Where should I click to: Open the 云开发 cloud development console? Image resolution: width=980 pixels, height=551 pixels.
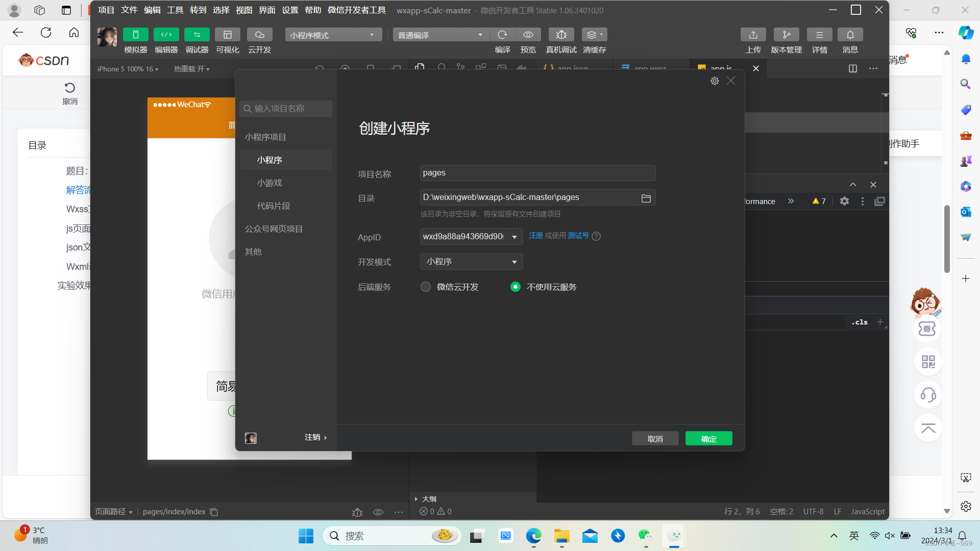[259, 35]
